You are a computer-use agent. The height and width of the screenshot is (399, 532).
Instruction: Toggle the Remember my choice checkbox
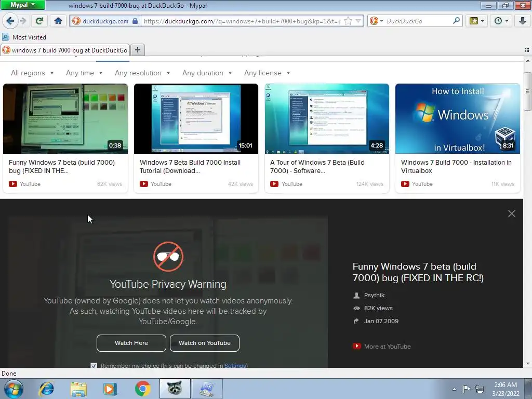tap(94, 365)
